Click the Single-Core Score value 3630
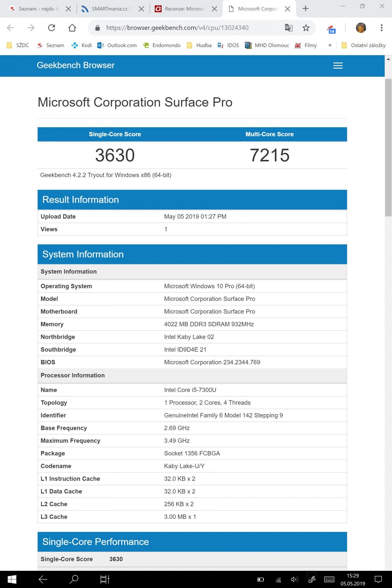 pos(115,155)
